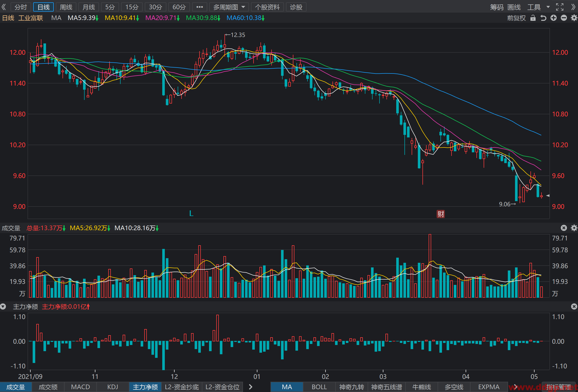Select MACD indicator tab
This screenshot has height=392, width=578.
click(x=80, y=387)
